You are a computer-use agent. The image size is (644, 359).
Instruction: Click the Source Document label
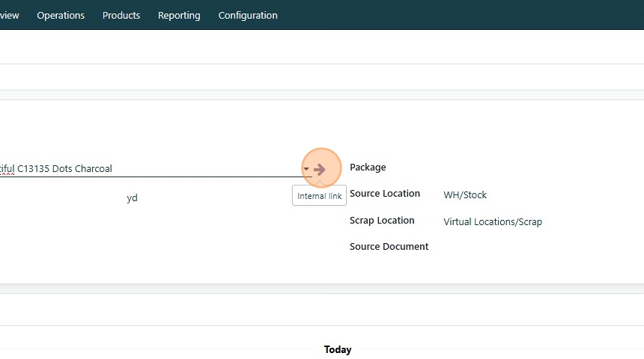click(389, 247)
